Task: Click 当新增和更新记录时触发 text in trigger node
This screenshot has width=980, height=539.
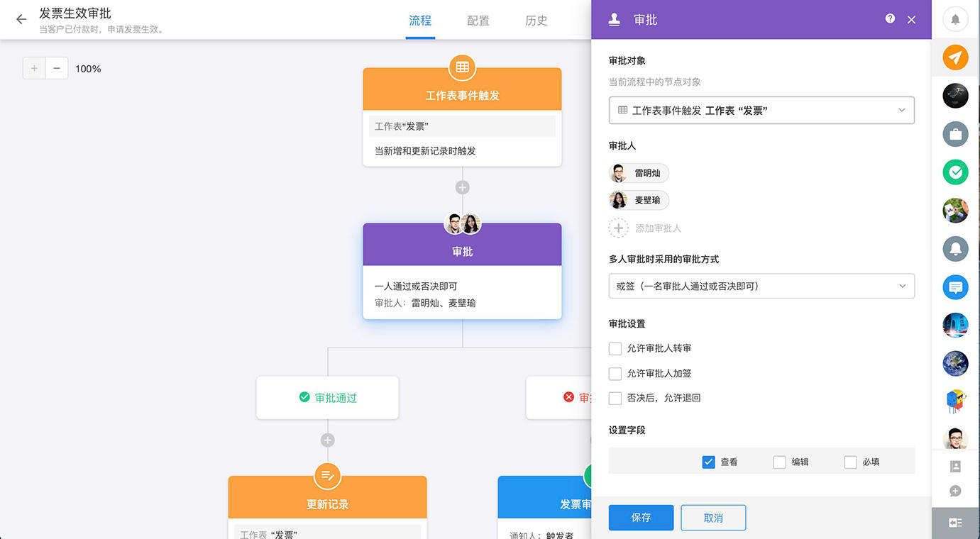Action: (x=425, y=150)
